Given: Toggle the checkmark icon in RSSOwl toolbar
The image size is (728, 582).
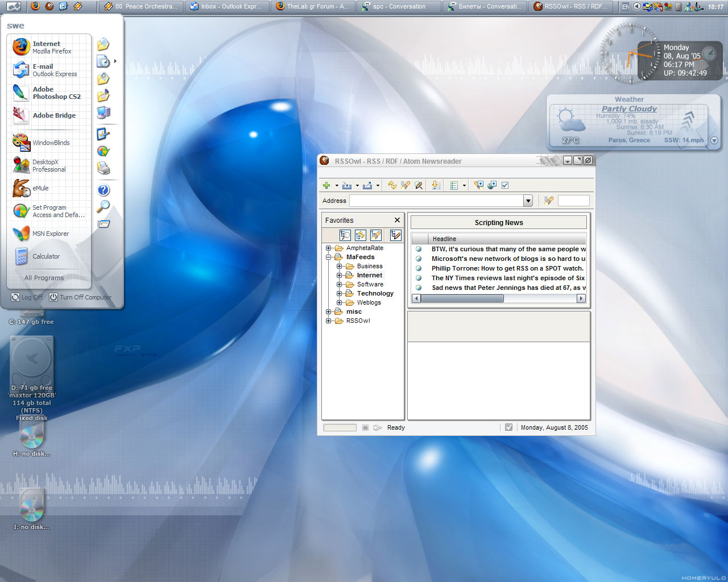Looking at the screenshot, I should pos(505,185).
